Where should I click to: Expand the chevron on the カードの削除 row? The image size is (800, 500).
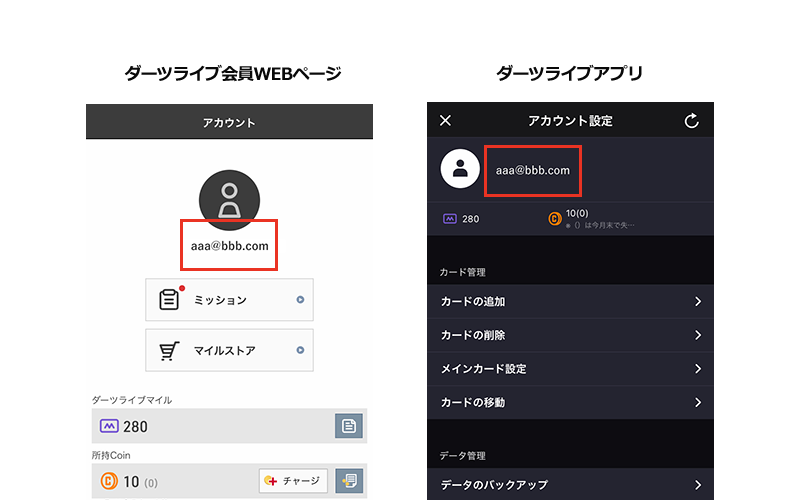click(698, 335)
